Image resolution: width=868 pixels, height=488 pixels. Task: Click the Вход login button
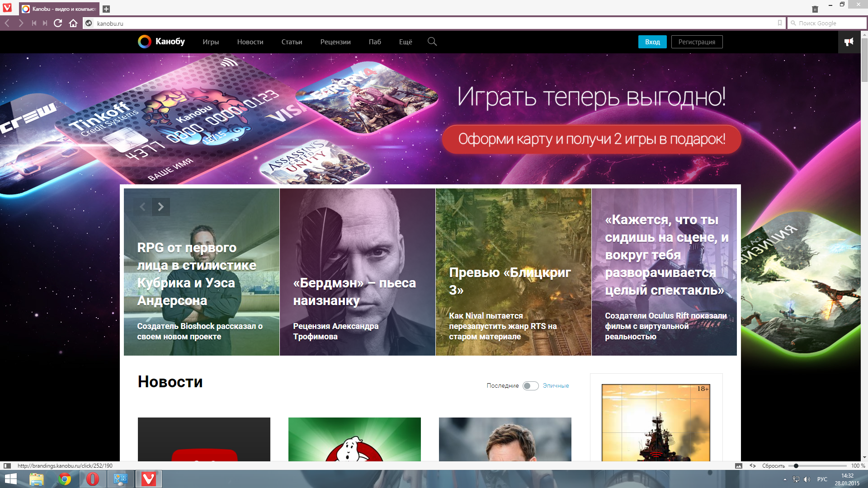tap(652, 42)
